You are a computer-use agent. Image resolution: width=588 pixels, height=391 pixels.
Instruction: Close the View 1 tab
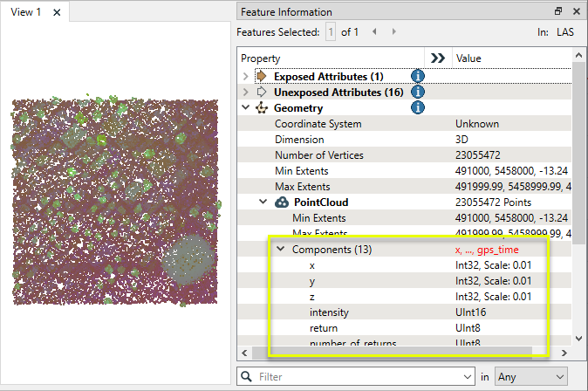pos(57,13)
